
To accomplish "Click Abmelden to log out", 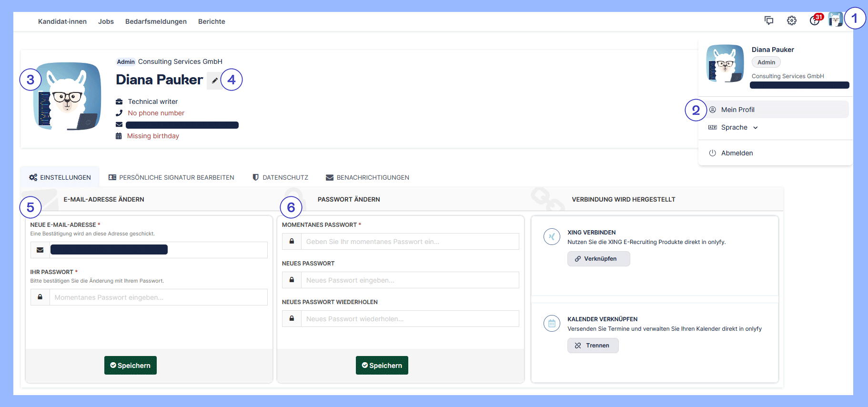I will 737,153.
